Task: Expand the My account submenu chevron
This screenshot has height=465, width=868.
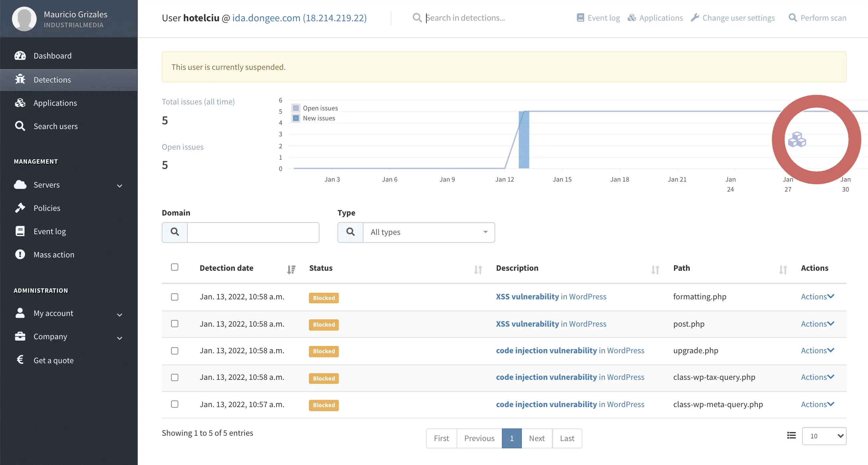Action: click(x=119, y=315)
